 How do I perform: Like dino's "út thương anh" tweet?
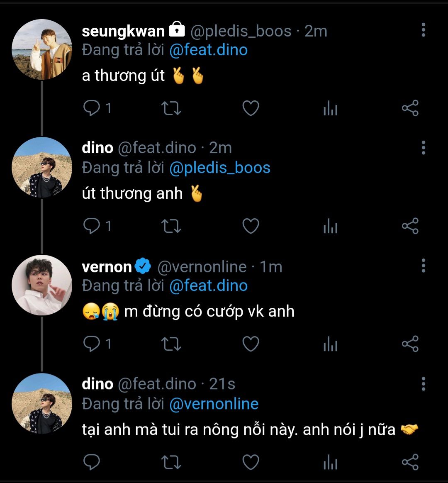point(251,226)
